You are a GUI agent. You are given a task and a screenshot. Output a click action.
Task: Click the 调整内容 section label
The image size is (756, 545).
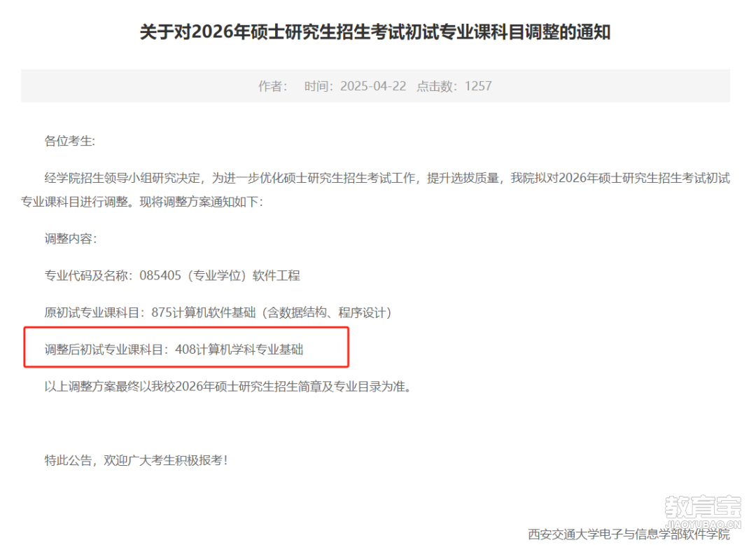[71, 239]
